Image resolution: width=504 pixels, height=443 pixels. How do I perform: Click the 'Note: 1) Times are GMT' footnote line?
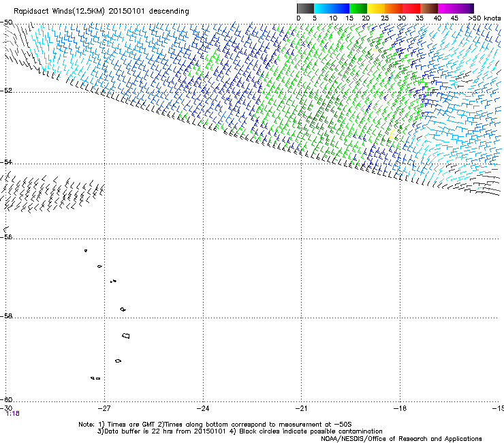tap(215, 425)
